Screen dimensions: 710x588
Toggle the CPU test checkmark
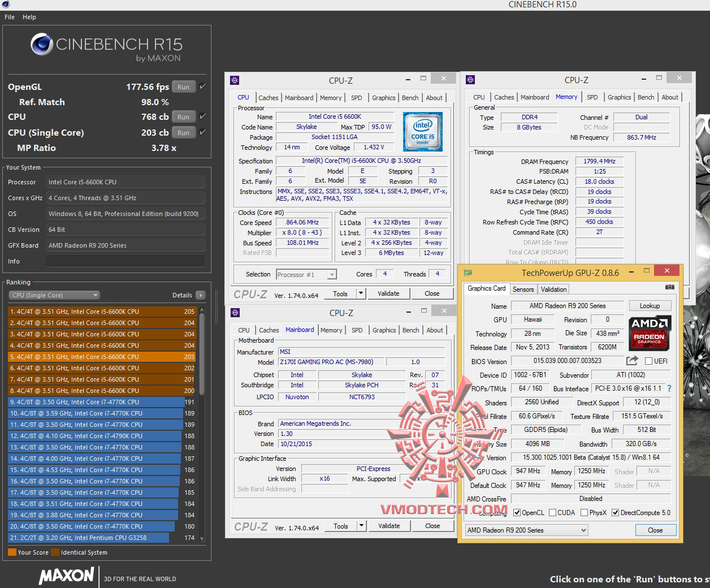click(x=202, y=116)
